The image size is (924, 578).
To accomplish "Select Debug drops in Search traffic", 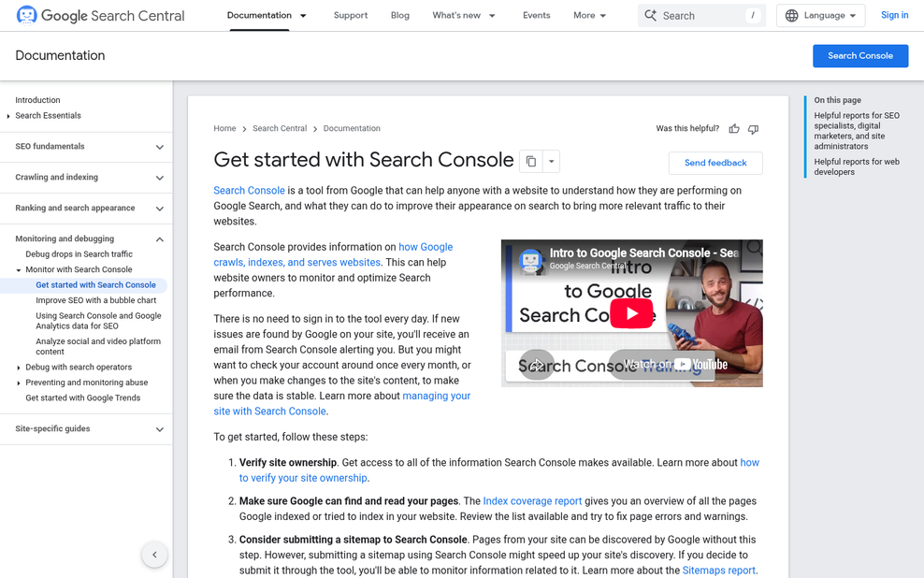I will point(79,254).
